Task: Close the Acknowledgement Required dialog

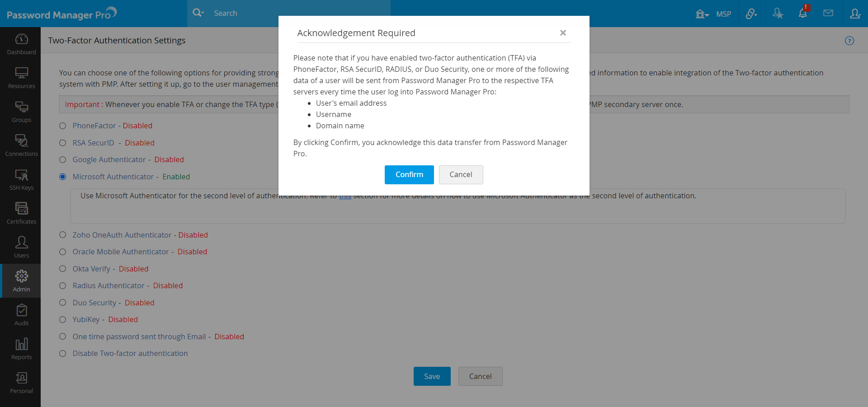Action: point(563,33)
